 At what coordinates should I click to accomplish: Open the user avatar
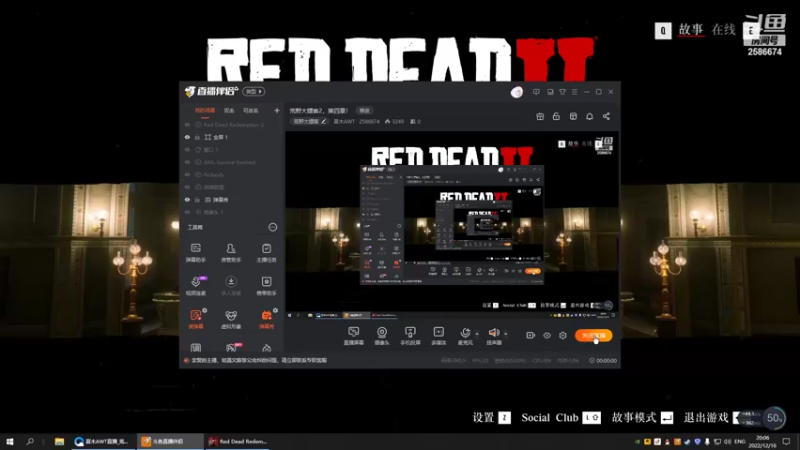517,92
